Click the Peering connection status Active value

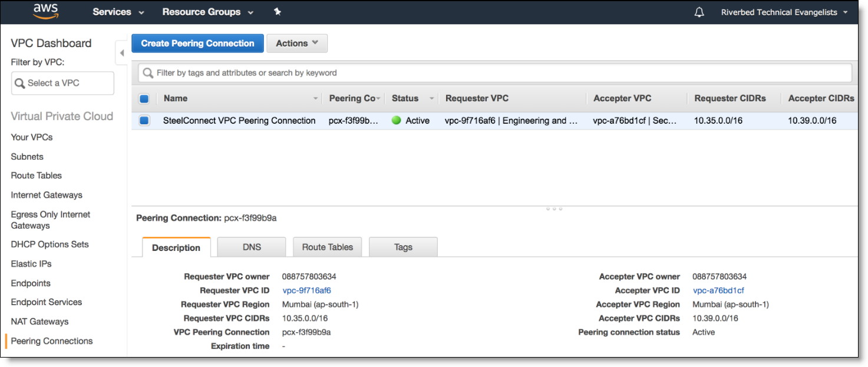(704, 332)
